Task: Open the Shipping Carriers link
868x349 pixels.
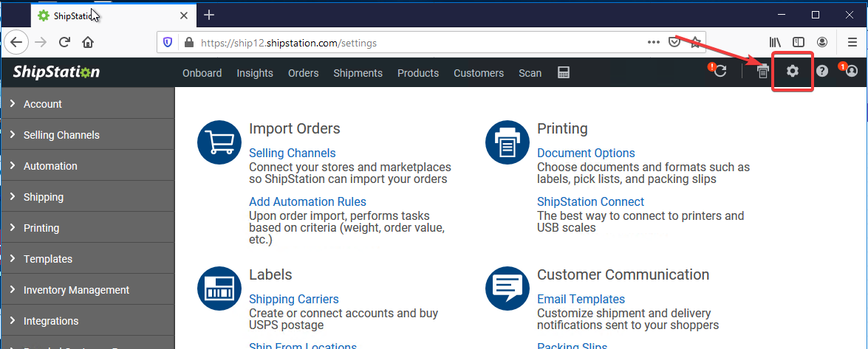Action: coord(293,300)
